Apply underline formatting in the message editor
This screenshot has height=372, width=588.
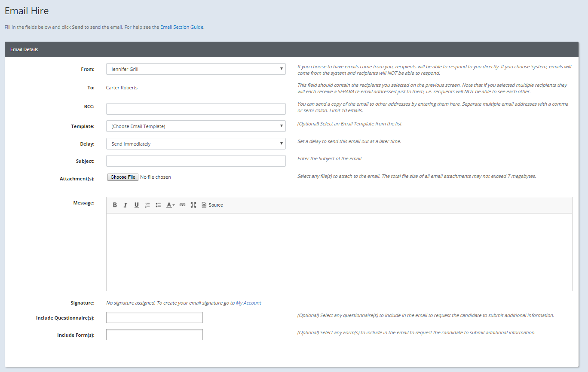pos(136,204)
